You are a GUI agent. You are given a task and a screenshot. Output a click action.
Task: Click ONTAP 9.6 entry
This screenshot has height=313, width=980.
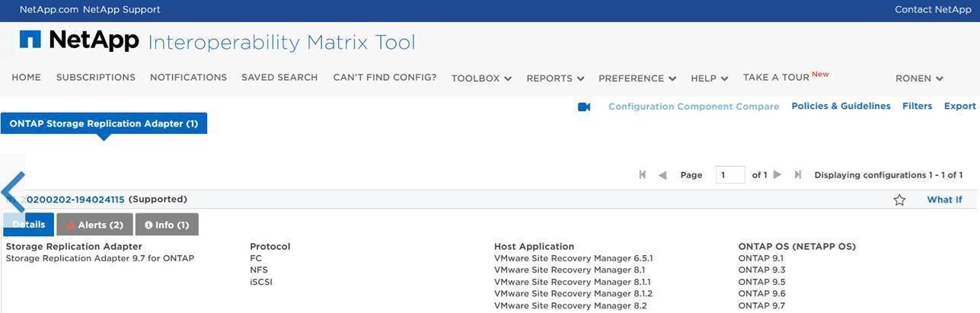(761, 293)
